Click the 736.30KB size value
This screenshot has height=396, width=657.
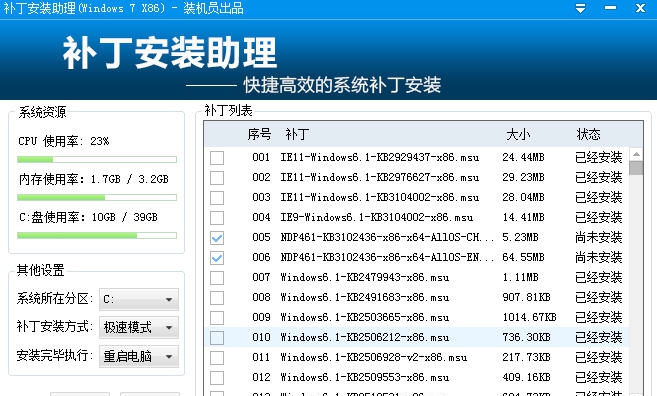[x=526, y=337]
